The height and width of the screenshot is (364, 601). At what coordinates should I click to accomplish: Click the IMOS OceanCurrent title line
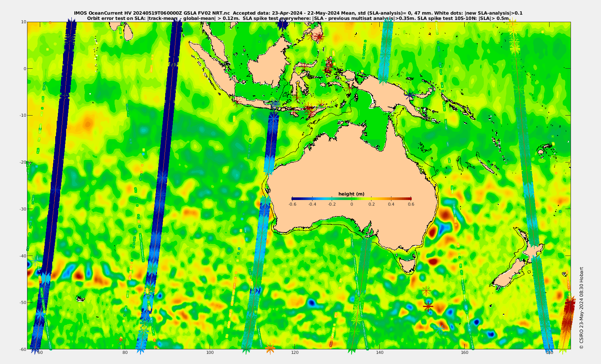pyautogui.click(x=298, y=13)
